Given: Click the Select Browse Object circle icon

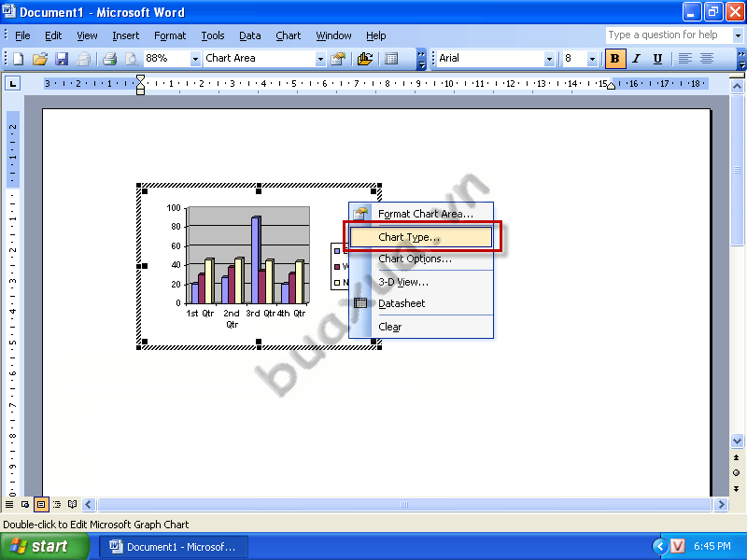Looking at the screenshot, I should point(737,473).
